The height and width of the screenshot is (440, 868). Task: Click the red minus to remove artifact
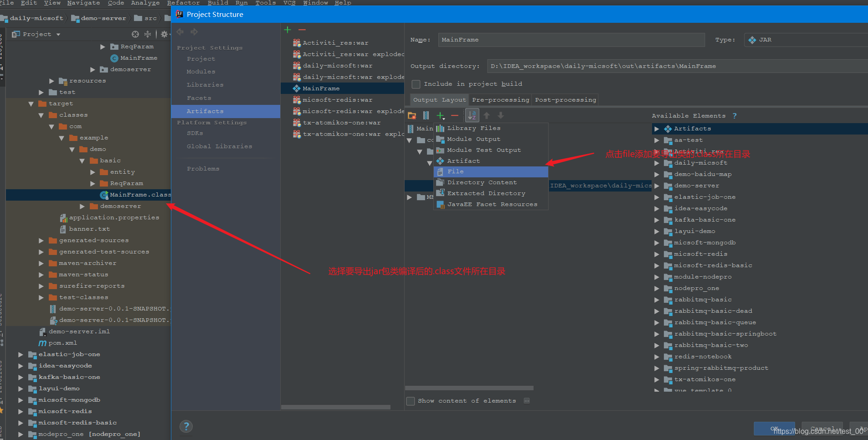click(302, 30)
